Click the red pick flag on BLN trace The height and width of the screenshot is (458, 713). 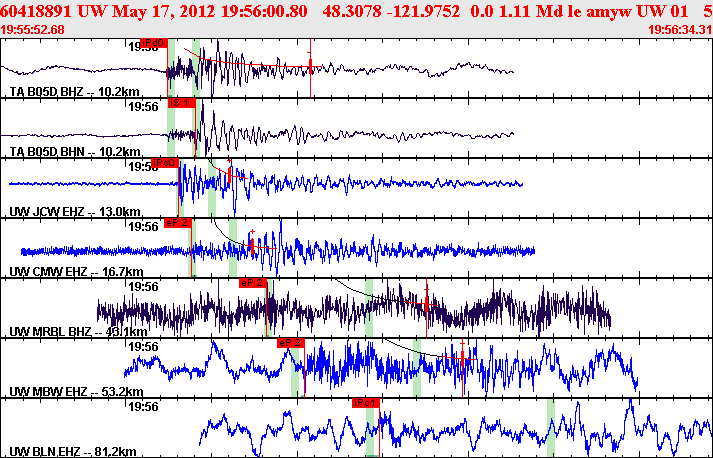coord(366,402)
